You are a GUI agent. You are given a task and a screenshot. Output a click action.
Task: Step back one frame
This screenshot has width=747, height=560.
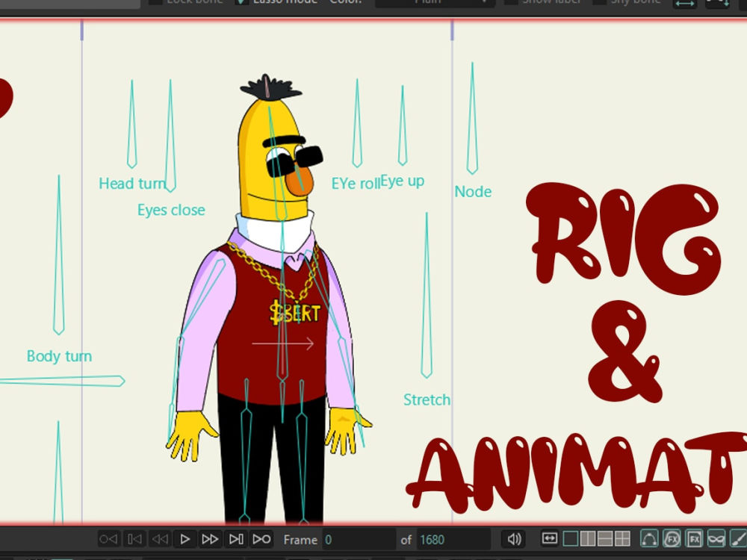[134, 539]
